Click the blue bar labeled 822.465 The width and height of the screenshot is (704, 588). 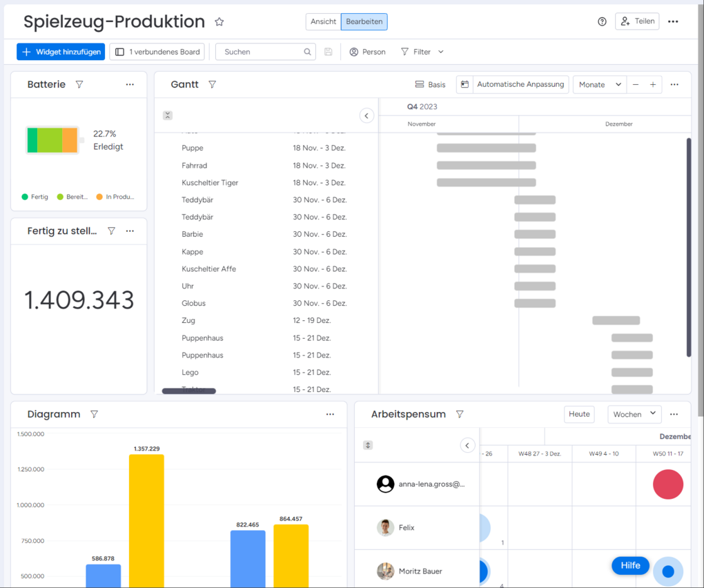[x=248, y=559]
